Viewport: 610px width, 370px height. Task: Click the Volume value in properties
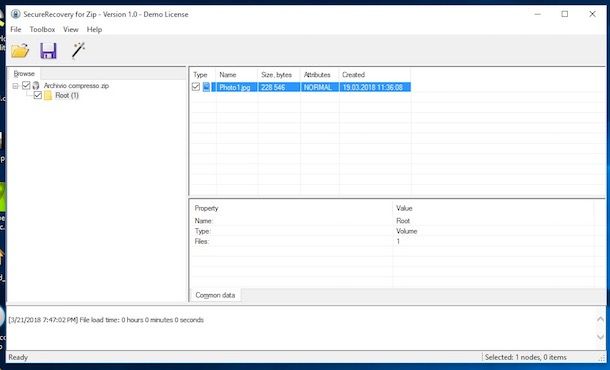[407, 231]
